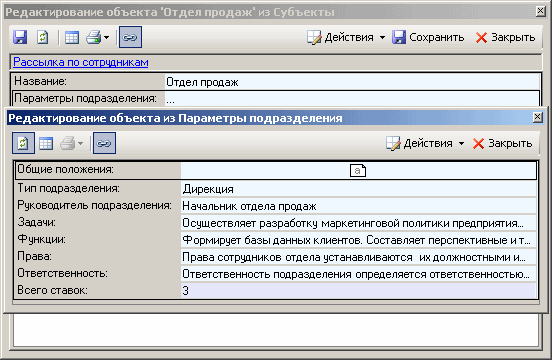The image size is (552, 360).
Task: Toggle the link chain icon in the Параметры подразделения dialog
Action: coord(104,143)
